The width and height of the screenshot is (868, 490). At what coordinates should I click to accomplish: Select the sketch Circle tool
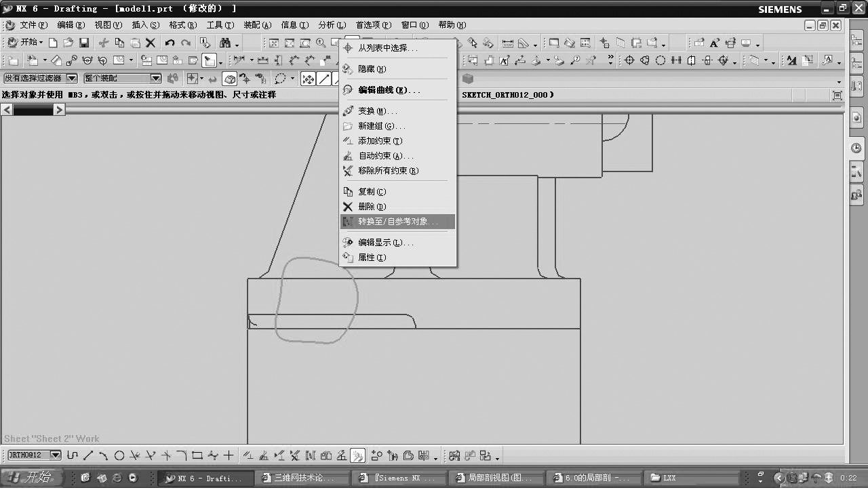point(119,455)
